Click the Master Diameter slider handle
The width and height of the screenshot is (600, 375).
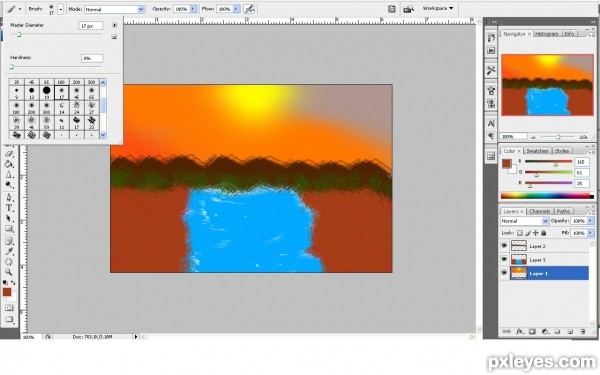[18, 35]
